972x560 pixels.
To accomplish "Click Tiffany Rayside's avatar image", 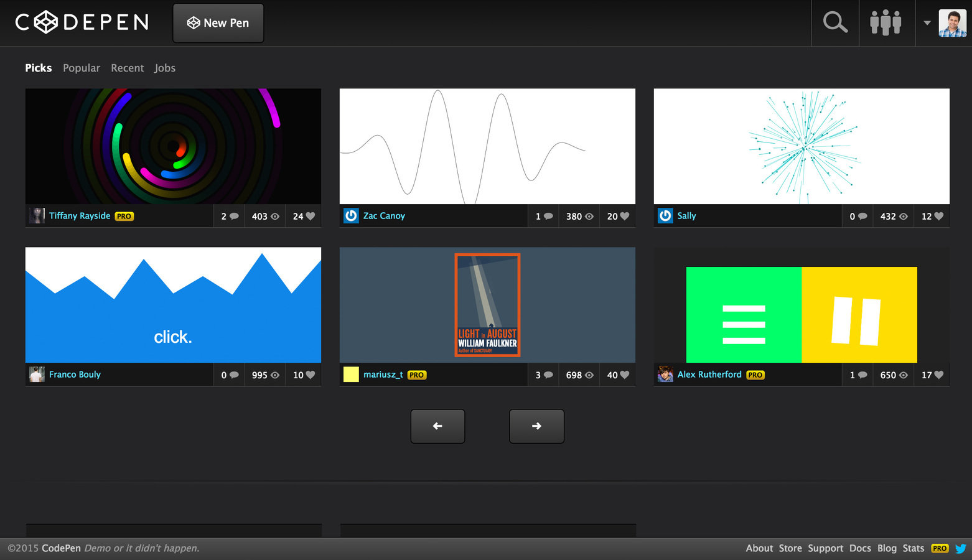I will [x=37, y=216].
